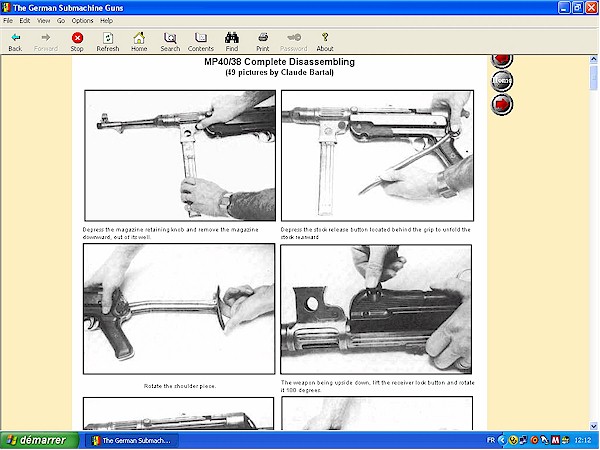Click the round red left-arrow page button
Screen dimensions: 600x450
[502, 60]
